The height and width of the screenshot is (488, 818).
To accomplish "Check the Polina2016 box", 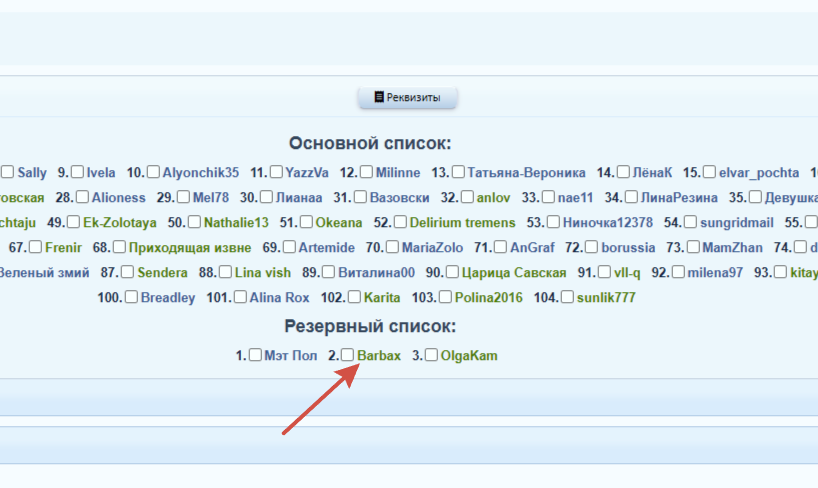I will pyautogui.click(x=445, y=297).
